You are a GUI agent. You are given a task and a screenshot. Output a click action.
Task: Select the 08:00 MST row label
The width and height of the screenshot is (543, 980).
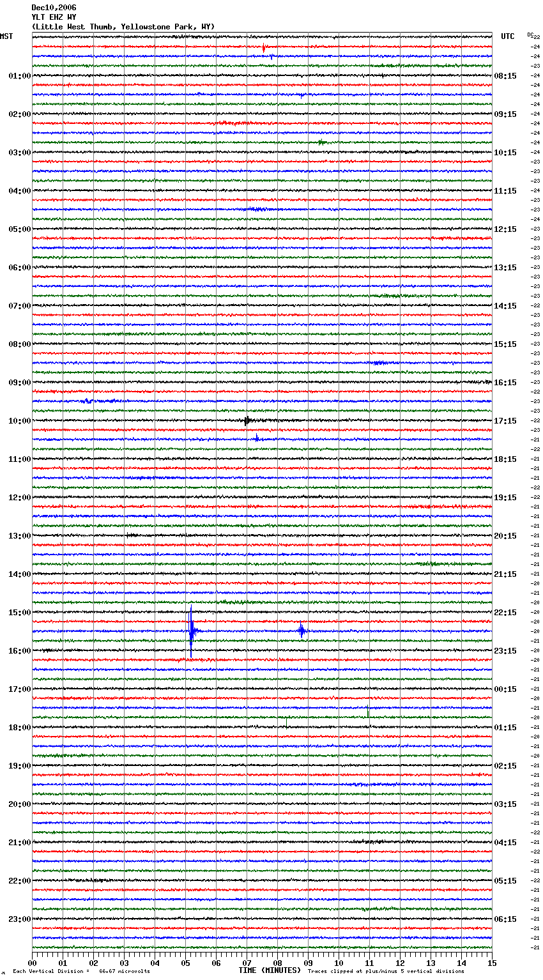click(20, 344)
